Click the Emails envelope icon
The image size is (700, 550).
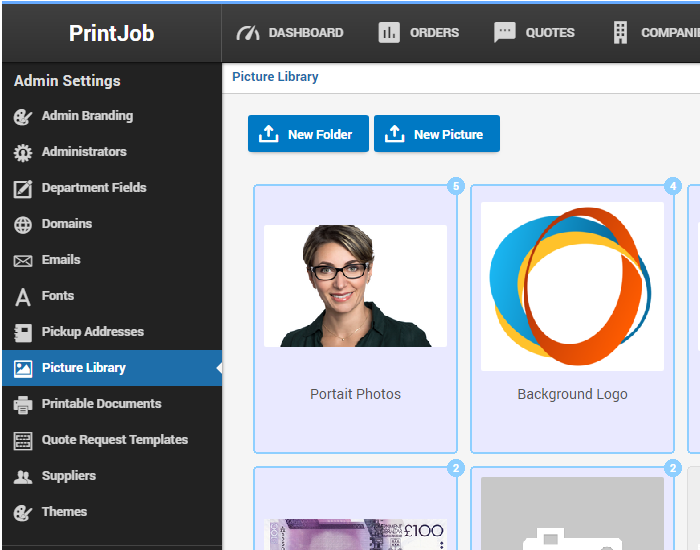tap(22, 261)
